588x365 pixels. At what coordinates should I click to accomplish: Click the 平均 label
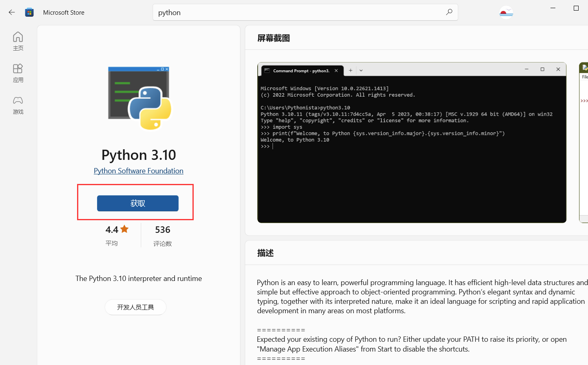click(112, 243)
